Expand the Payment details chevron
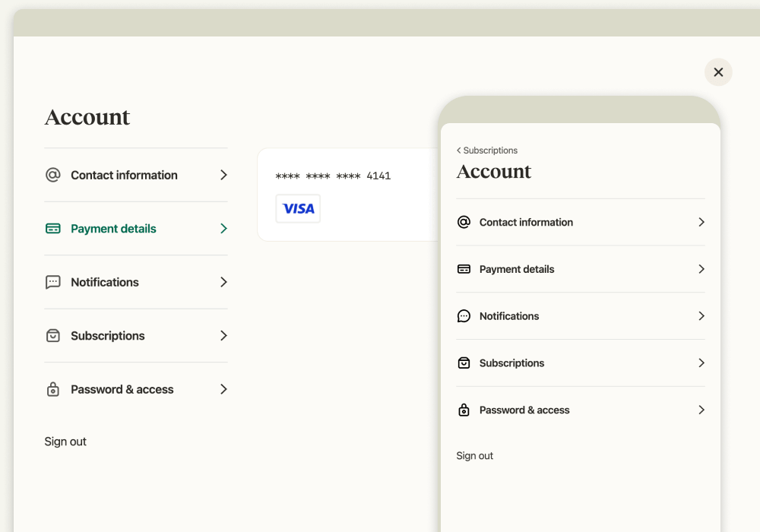 pos(223,228)
